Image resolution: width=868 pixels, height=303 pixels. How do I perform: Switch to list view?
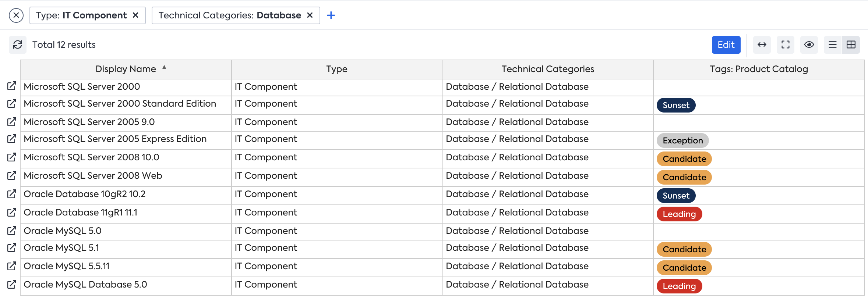833,45
